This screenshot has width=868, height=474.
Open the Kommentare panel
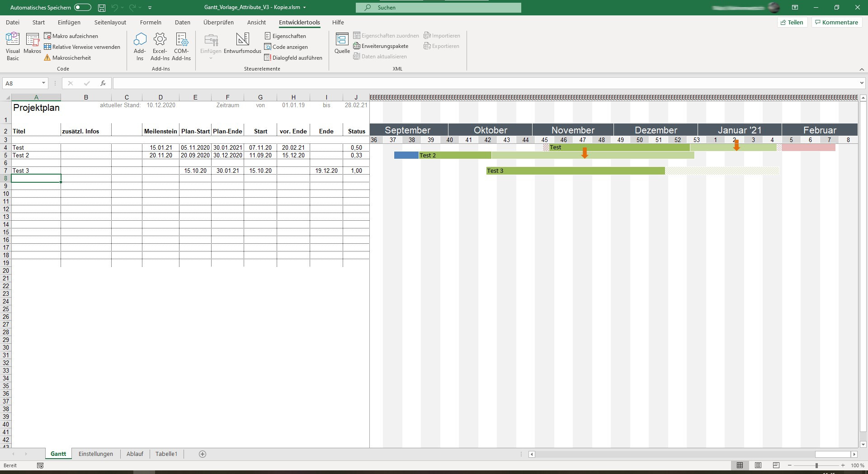836,22
